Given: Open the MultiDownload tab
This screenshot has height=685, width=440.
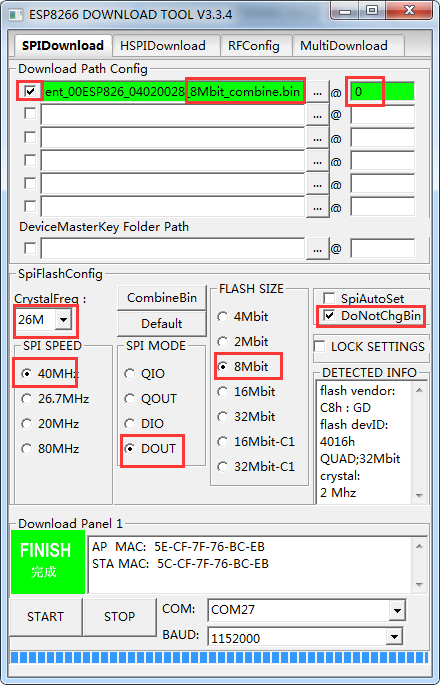Looking at the screenshot, I should (x=348, y=45).
